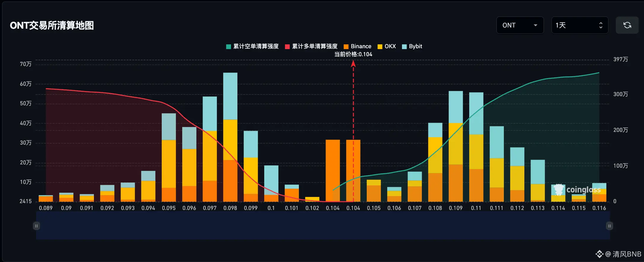Click the 0.089 x-axis label
This screenshot has width=644, height=262.
point(46,208)
